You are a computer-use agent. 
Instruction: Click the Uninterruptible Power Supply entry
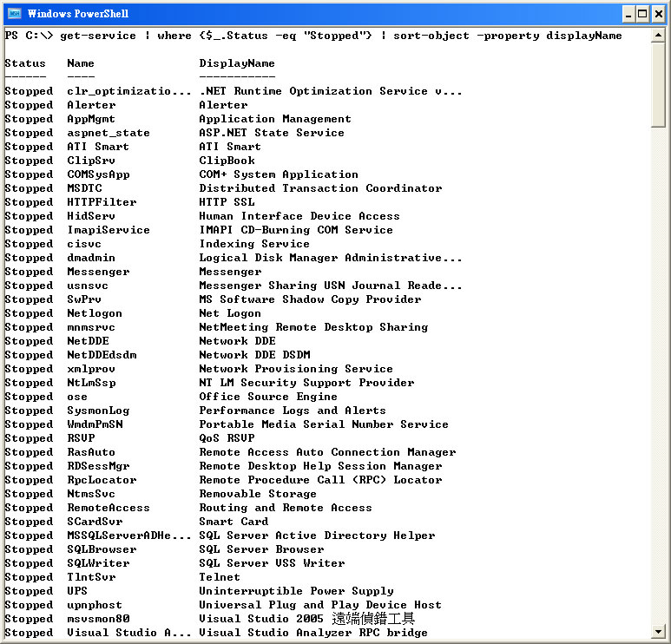(x=296, y=591)
